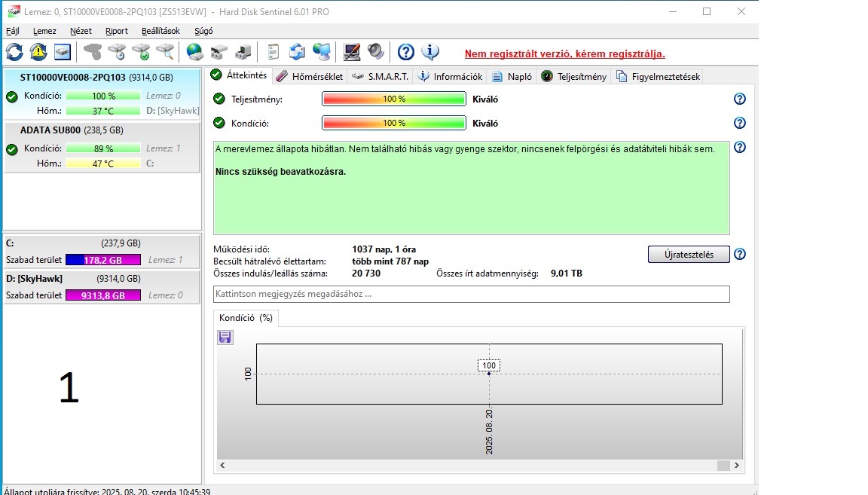
Task: Click the computer with disks toolbar icon
Action: click(243, 52)
